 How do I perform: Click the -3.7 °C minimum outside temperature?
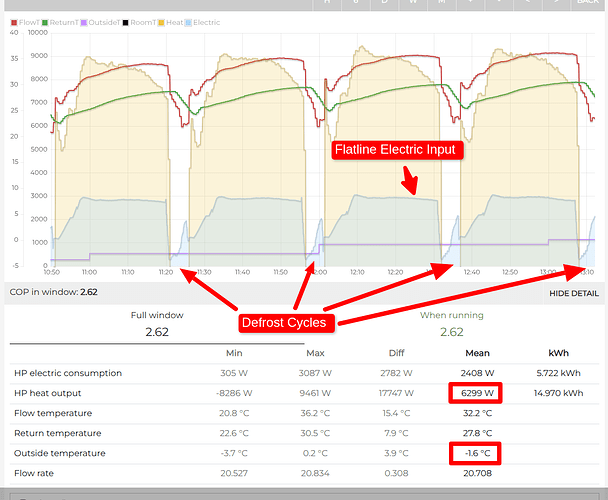(234, 453)
